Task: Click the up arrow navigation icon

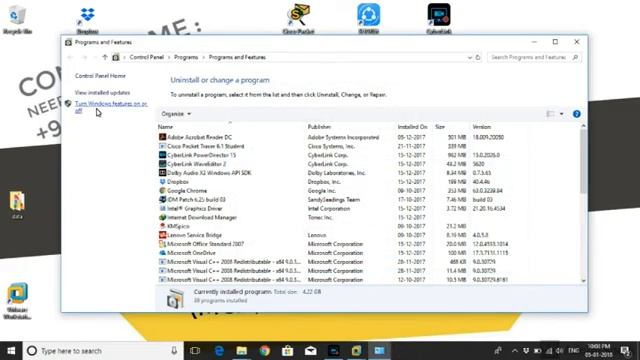Action: [x=105, y=58]
